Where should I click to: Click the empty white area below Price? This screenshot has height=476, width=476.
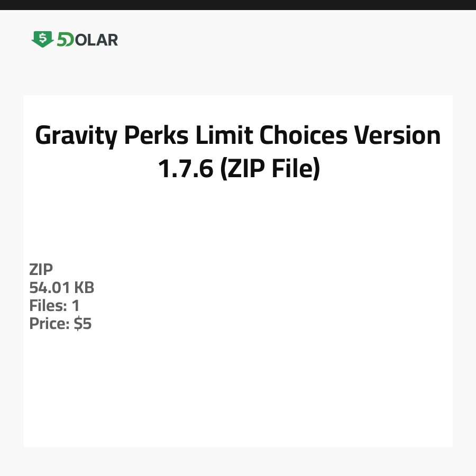(238, 391)
